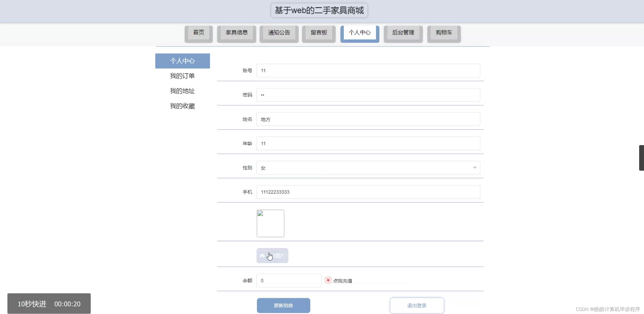644x314 pixels.
Task: Select 我的地址 in sidebar
Action: (182, 91)
